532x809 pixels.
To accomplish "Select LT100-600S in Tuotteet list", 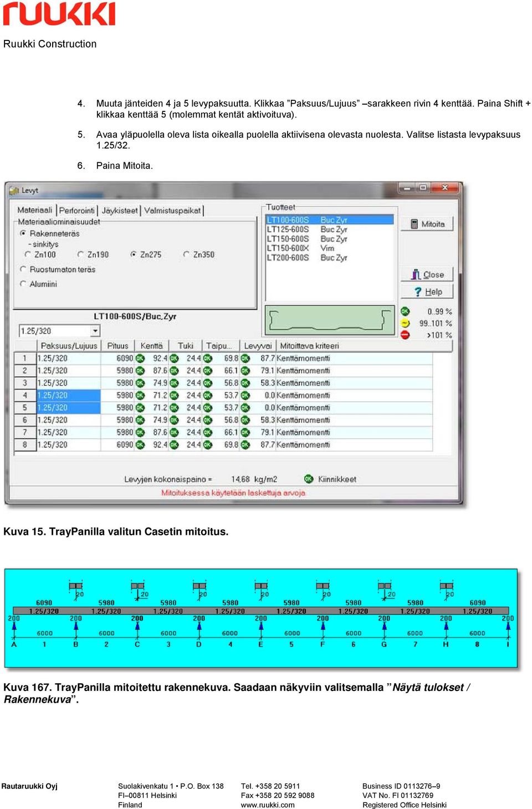I will [x=330, y=220].
